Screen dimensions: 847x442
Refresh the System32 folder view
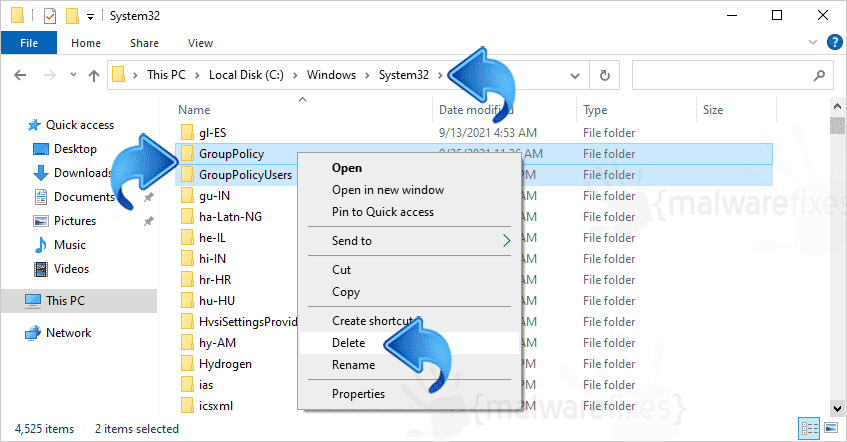(x=604, y=75)
